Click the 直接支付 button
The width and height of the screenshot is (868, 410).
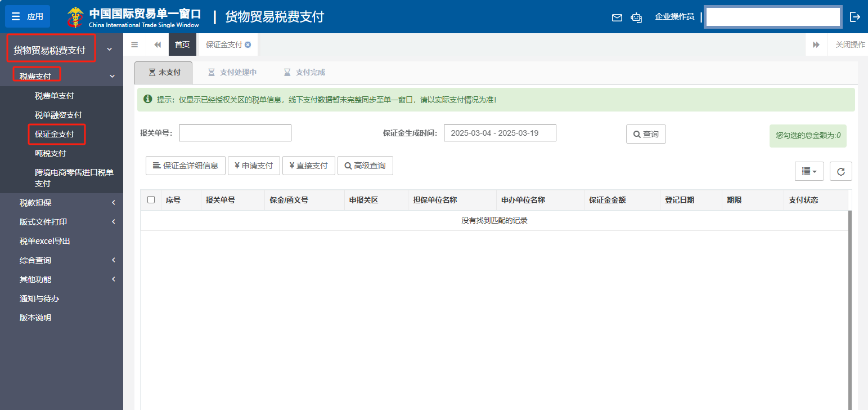click(x=309, y=166)
